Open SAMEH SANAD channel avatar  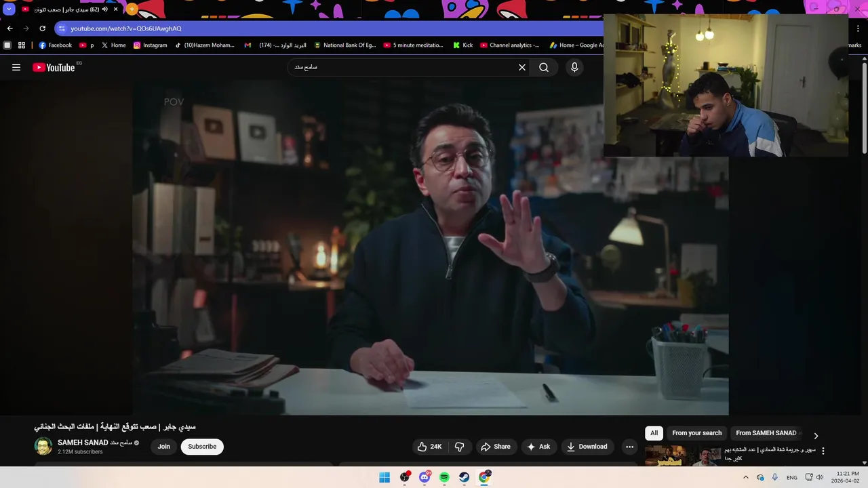tap(43, 446)
